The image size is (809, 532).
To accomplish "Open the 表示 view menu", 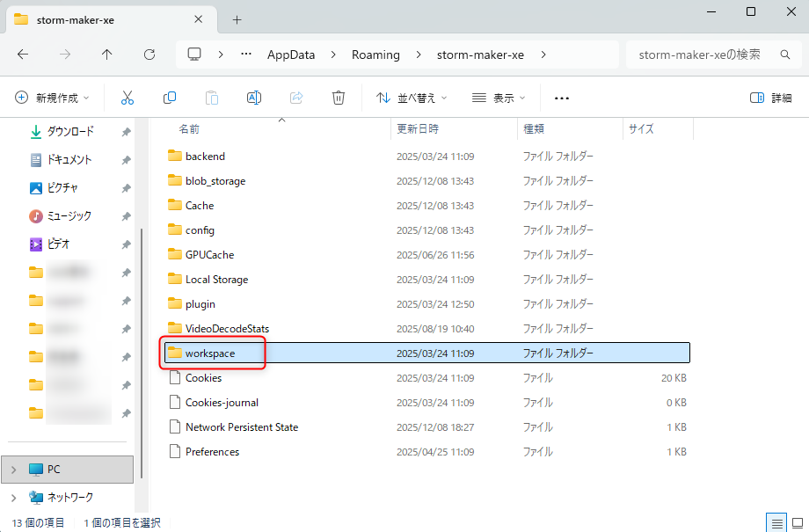I will coord(499,98).
